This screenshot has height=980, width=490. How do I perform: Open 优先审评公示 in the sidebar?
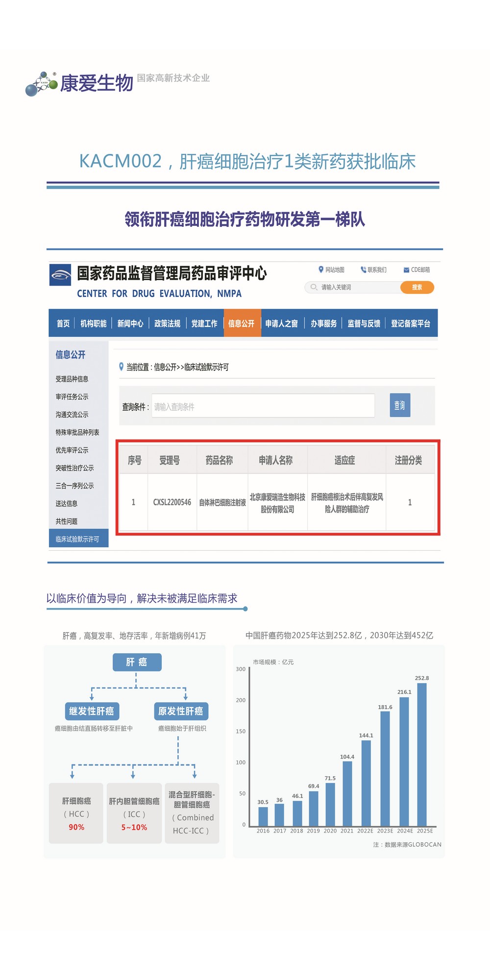coord(72,450)
